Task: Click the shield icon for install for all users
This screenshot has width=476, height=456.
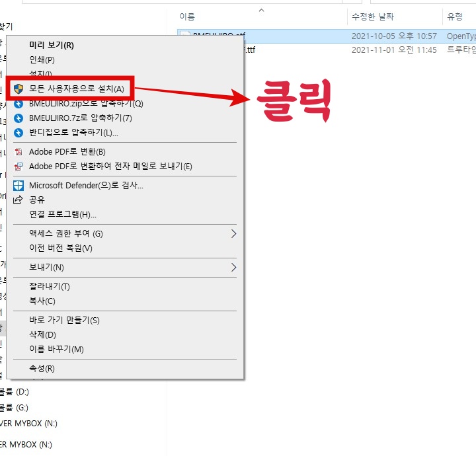Action: (19, 89)
